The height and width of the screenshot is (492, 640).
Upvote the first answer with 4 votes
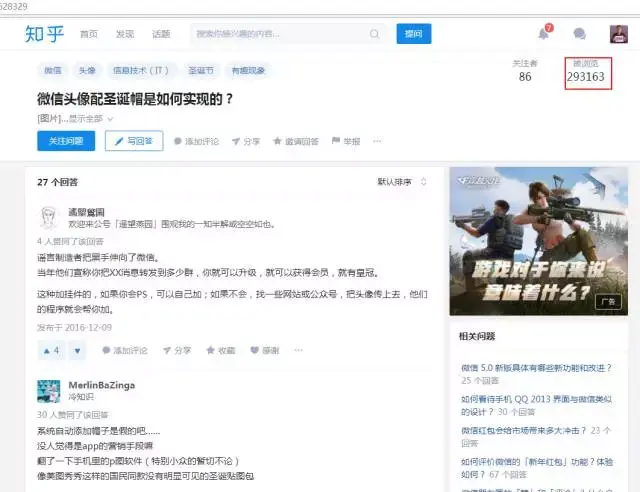51,350
